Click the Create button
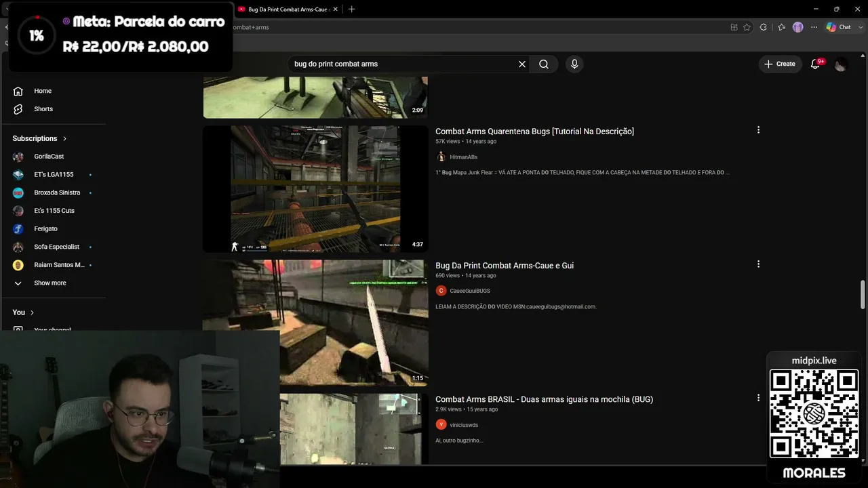 [780, 64]
